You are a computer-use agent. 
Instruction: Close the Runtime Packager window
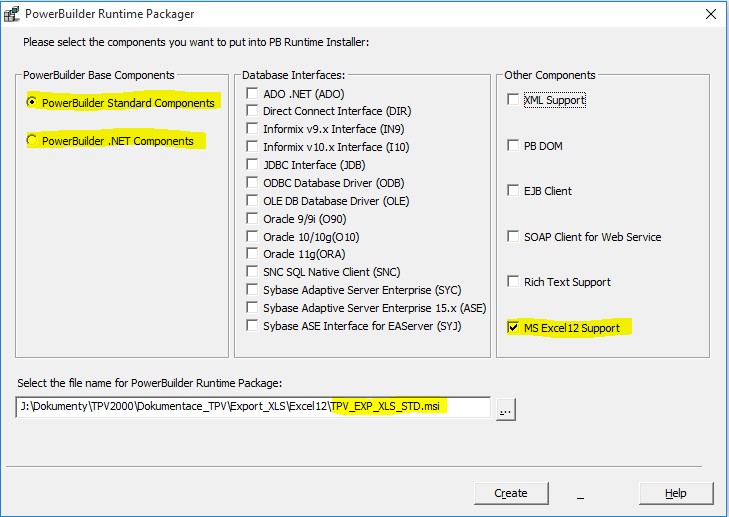point(710,14)
